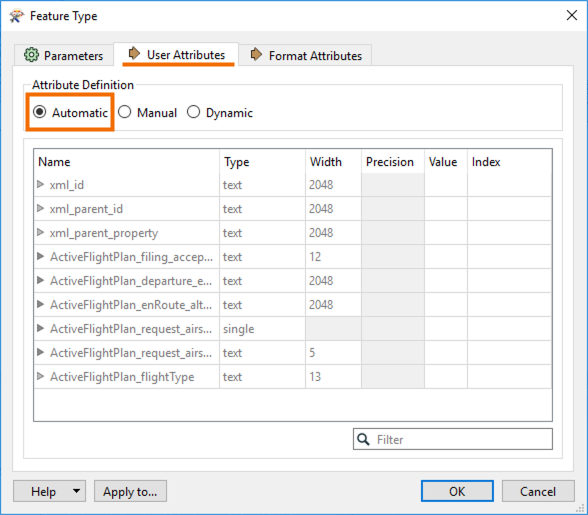Click the arrow icon on Format Attributes tab

coord(256,54)
